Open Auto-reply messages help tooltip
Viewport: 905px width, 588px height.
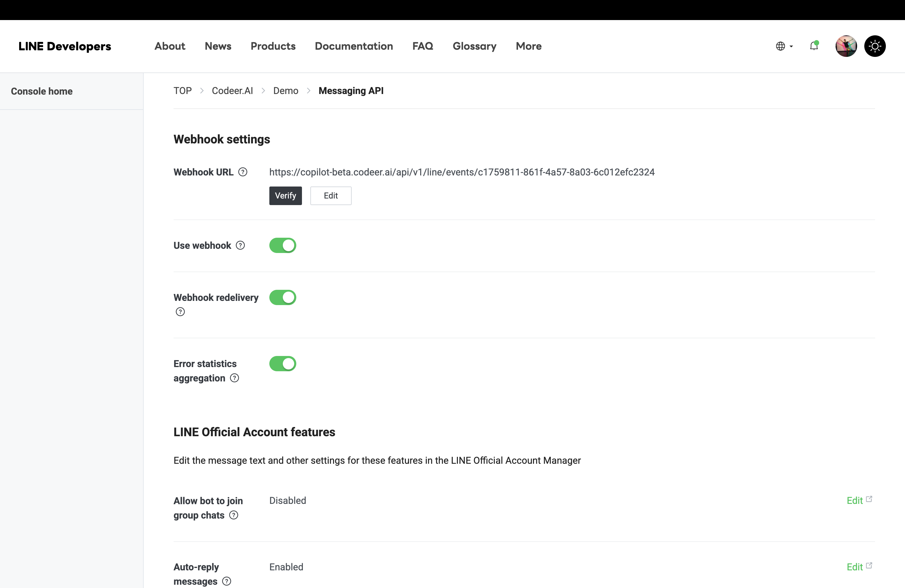(227, 581)
